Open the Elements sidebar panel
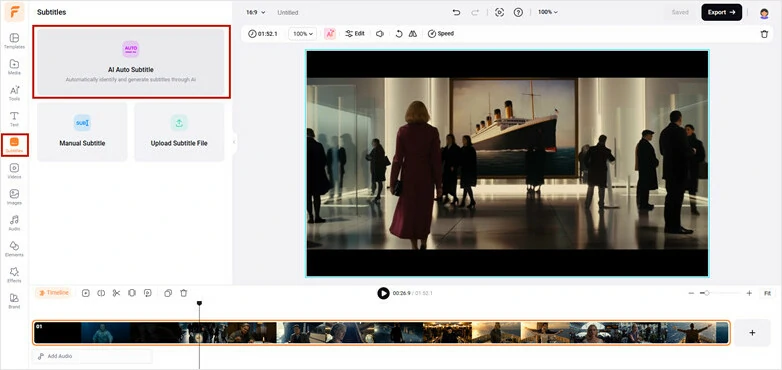This screenshot has width=782, height=370. pos(14,248)
